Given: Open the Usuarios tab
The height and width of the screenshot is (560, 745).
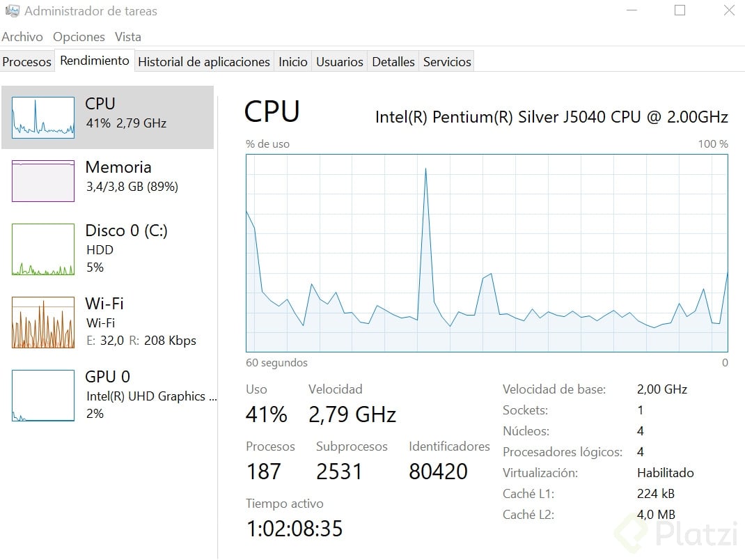Looking at the screenshot, I should click(x=340, y=62).
